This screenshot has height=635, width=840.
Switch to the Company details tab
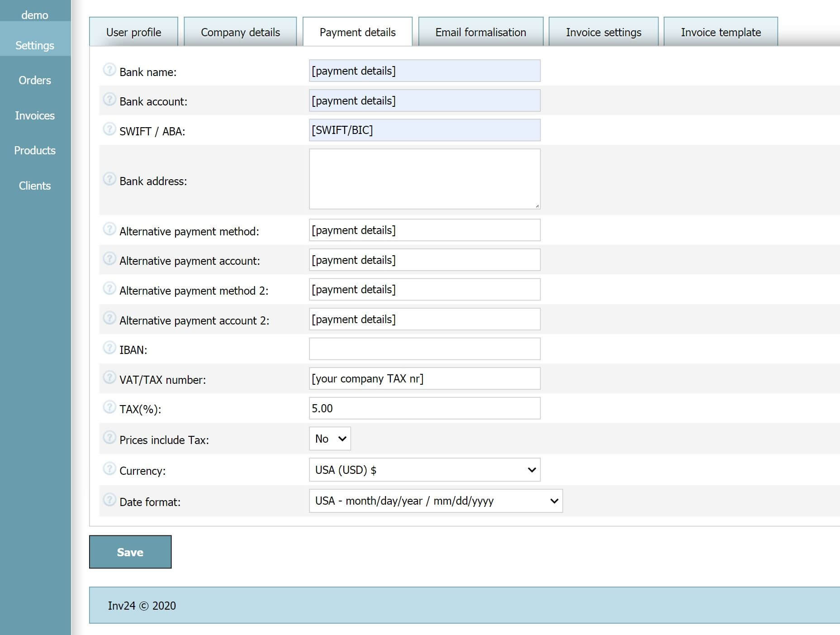[x=240, y=32]
